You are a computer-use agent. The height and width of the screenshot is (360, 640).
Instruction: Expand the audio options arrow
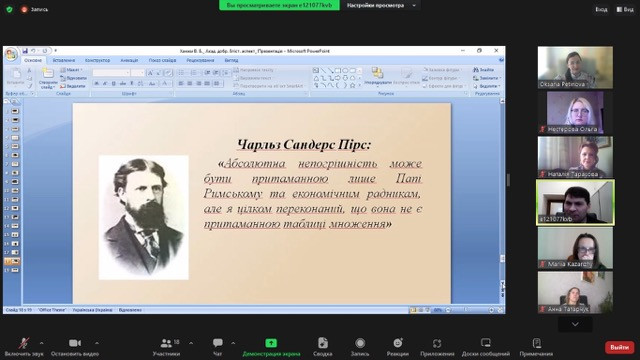click(41, 343)
